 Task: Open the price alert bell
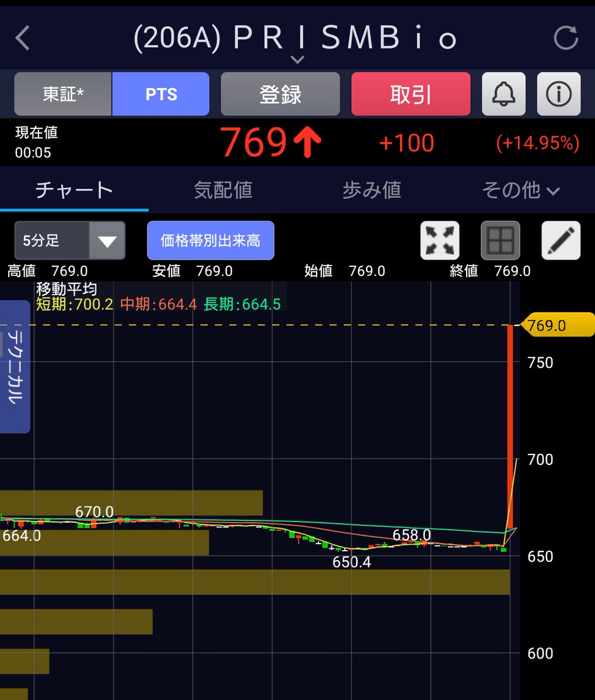tap(503, 94)
